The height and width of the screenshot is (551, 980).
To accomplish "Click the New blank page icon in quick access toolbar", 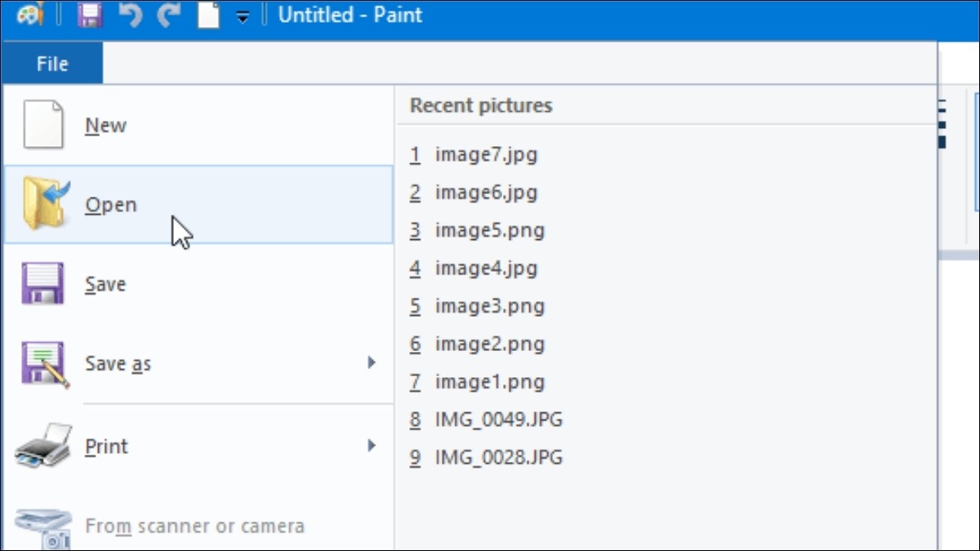I will click(x=209, y=15).
